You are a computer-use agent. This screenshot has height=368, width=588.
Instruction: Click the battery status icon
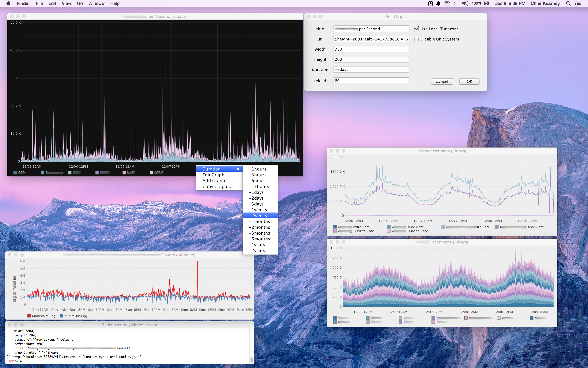(486, 3)
